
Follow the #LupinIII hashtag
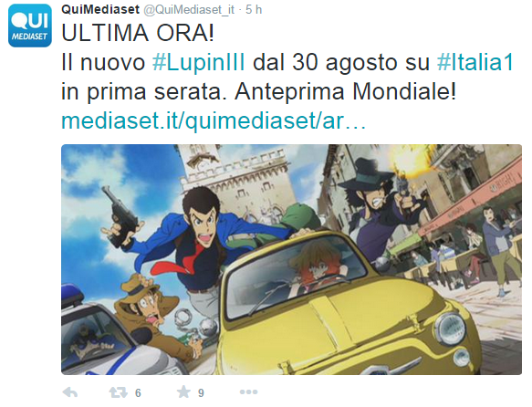(x=199, y=62)
